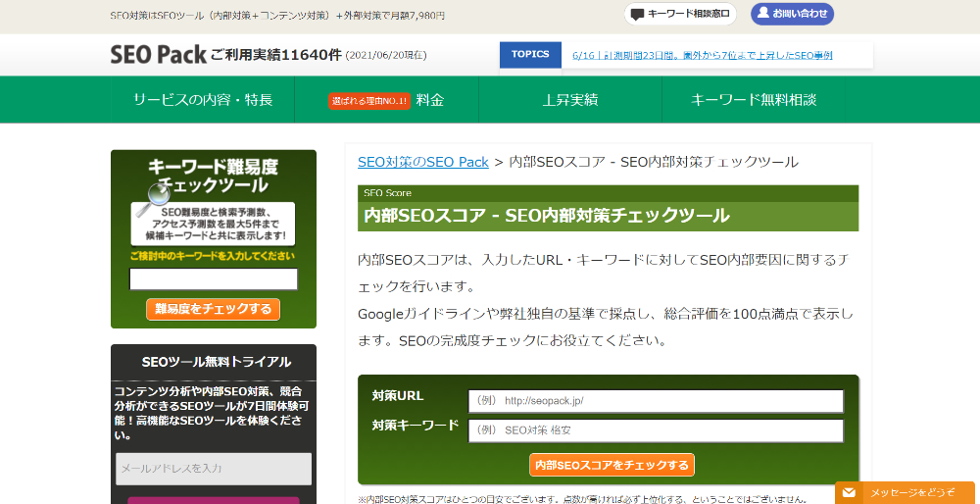Click the 難易度をチェックする button
Screen dimensions: 980x504
pyautogui.click(x=213, y=309)
